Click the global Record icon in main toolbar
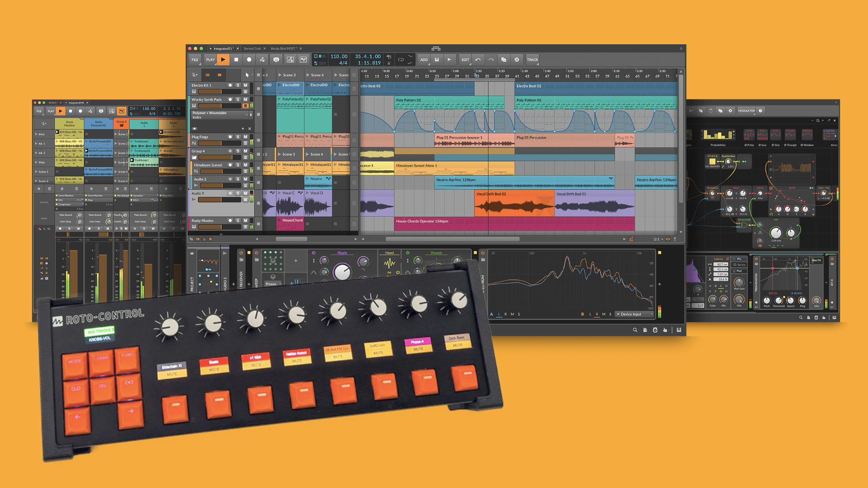Image resolution: width=868 pixels, height=488 pixels. (249, 60)
